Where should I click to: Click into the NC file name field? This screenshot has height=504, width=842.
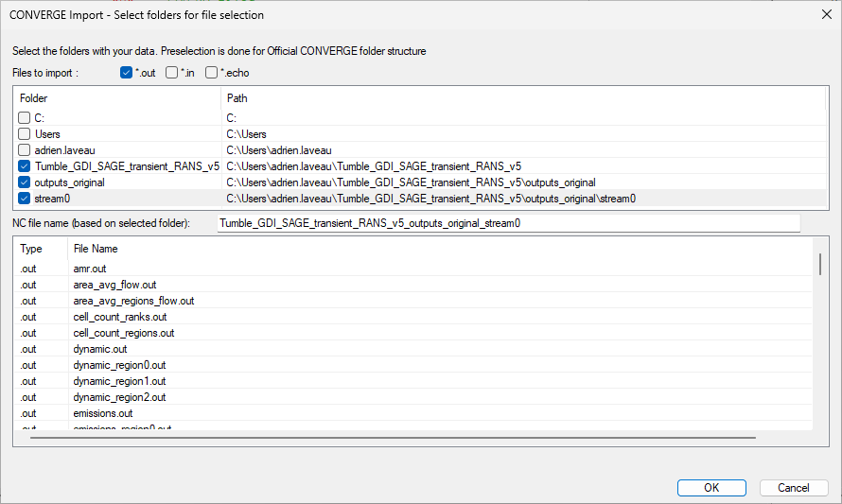508,223
